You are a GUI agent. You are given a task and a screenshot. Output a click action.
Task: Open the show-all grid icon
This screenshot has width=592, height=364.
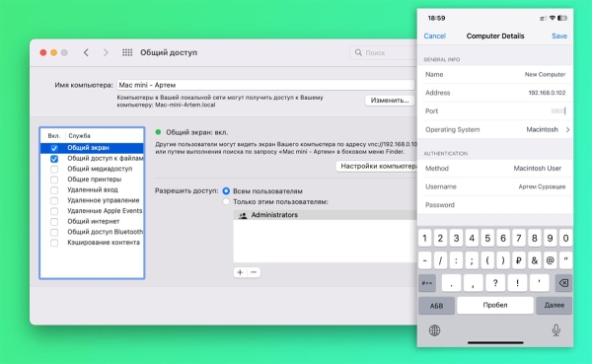[127, 52]
